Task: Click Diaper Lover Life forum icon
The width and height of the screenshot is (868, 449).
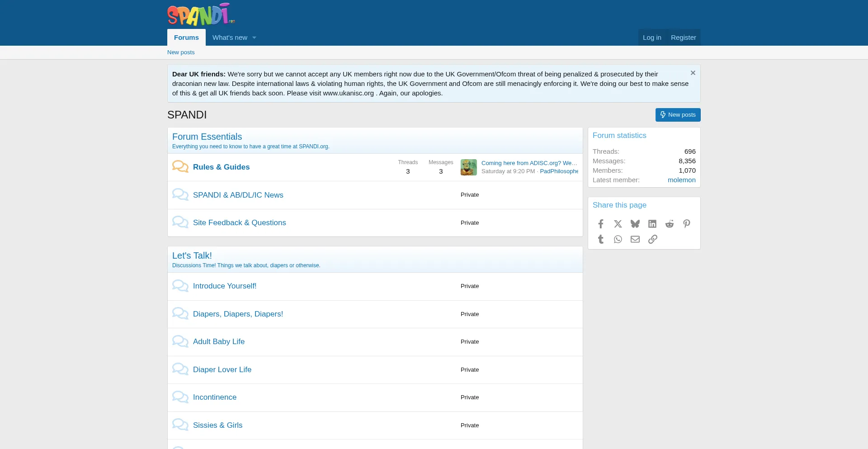Action: click(180, 369)
